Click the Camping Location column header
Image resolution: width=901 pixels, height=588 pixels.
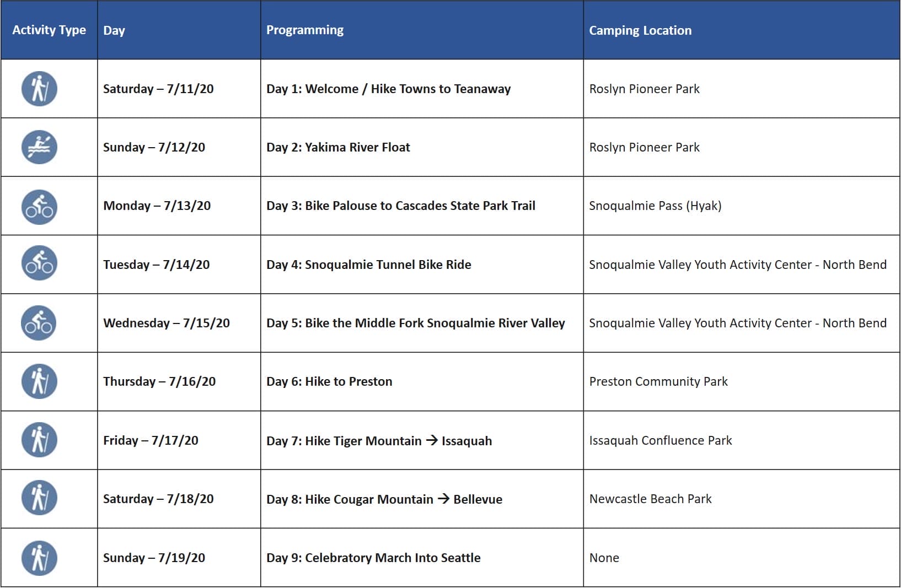[x=640, y=30]
